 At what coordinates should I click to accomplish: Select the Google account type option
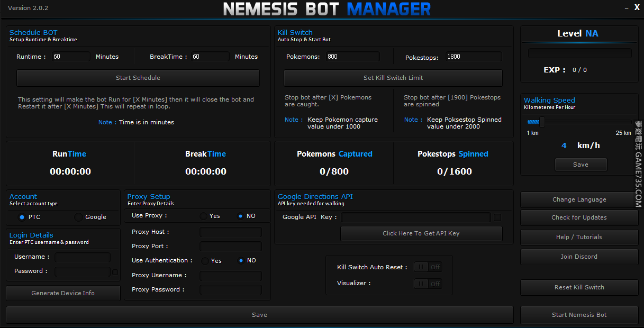[x=79, y=217]
